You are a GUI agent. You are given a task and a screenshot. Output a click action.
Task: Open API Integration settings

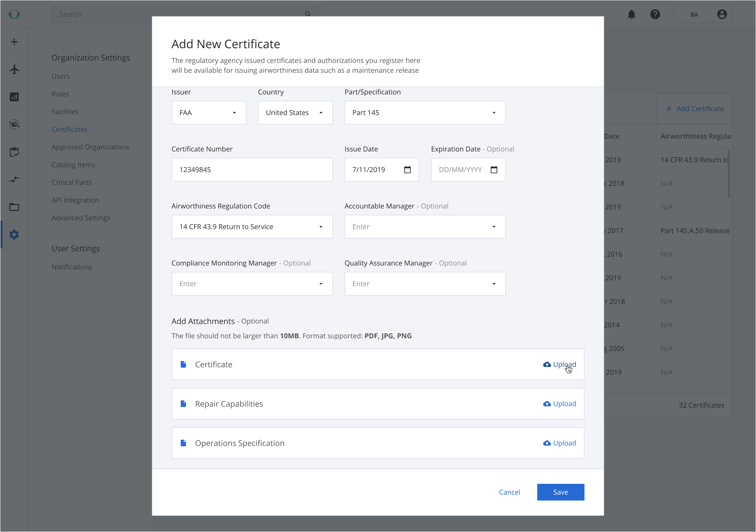coord(75,200)
